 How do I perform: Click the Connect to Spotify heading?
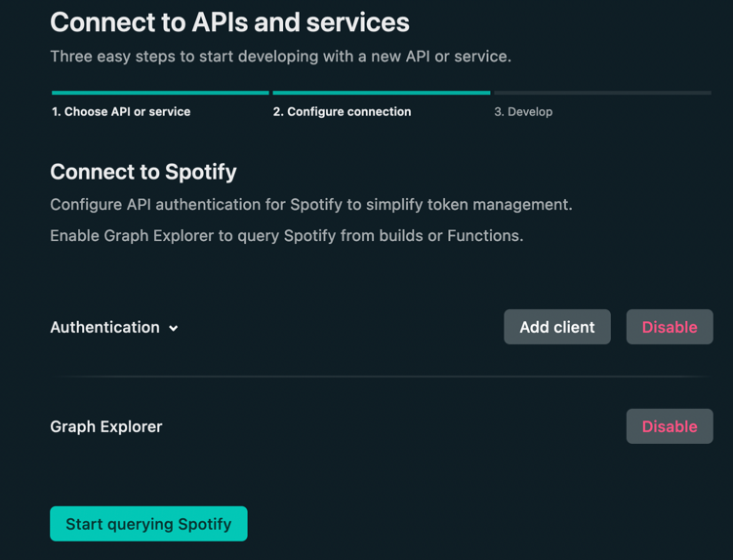point(143,172)
